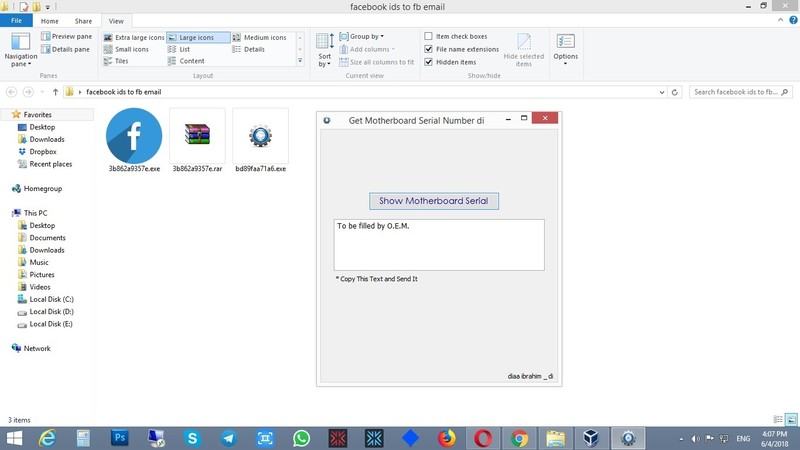The height and width of the screenshot is (450, 800).
Task: Open WhatsApp from the taskbar
Action: click(302, 438)
